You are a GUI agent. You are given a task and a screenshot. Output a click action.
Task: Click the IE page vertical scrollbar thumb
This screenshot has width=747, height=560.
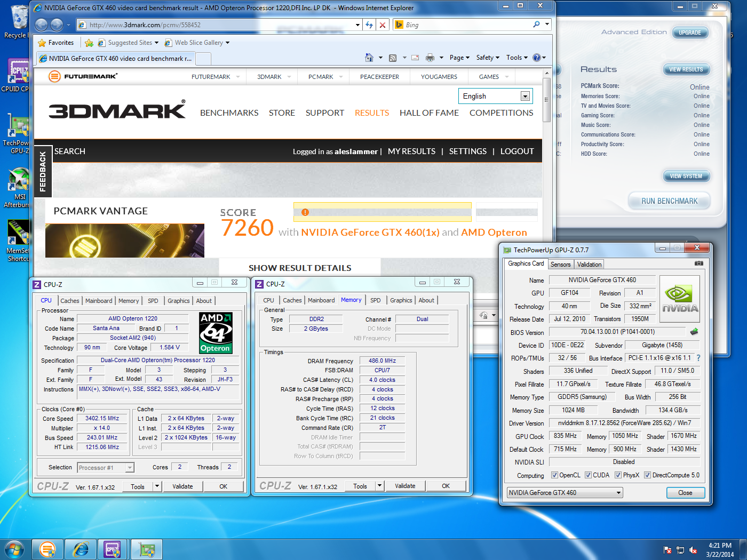546,100
